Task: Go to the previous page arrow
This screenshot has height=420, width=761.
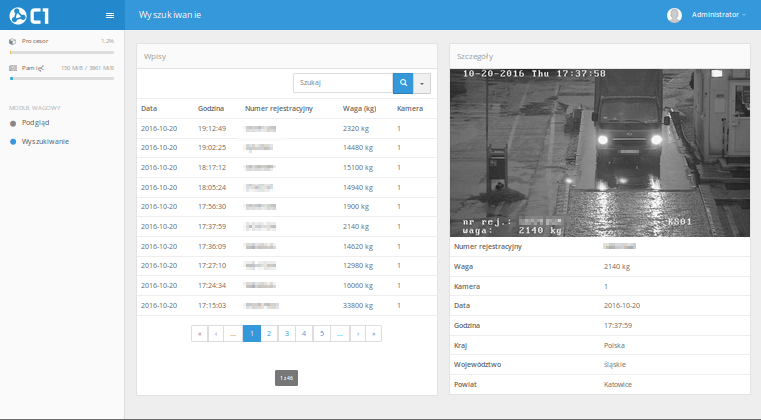Action: (x=216, y=333)
